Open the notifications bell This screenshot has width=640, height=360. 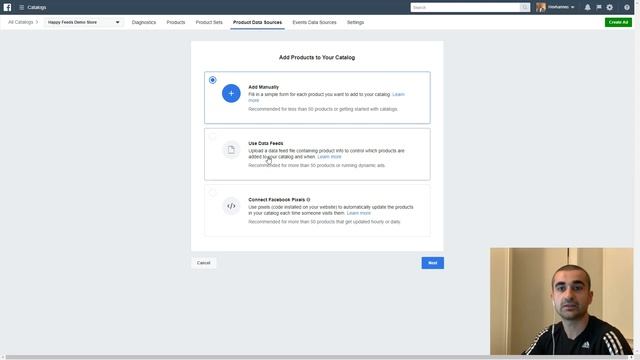587,7
